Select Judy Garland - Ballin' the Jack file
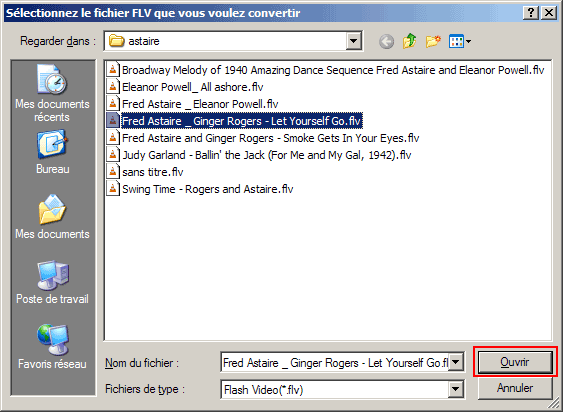 [266, 155]
